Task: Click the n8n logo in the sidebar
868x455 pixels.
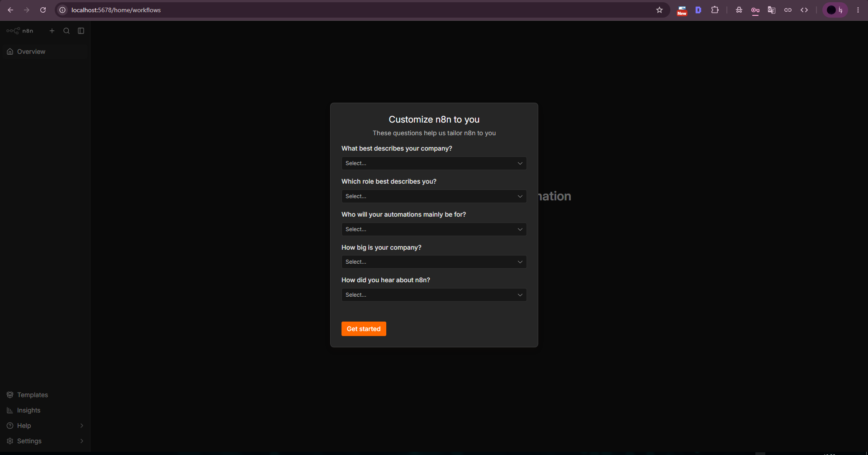Action: tap(19, 31)
